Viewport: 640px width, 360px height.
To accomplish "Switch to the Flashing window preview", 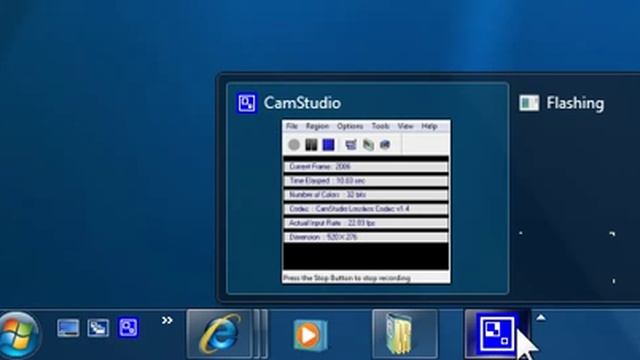I will coord(576,188).
